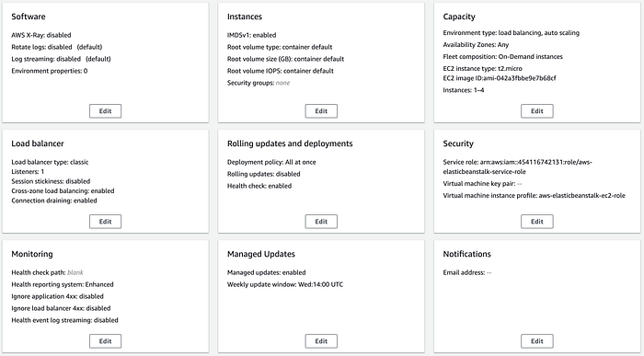Click 'Managed updates: enabled' text
This screenshot has height=356, width=644.
tap(266, 272)
